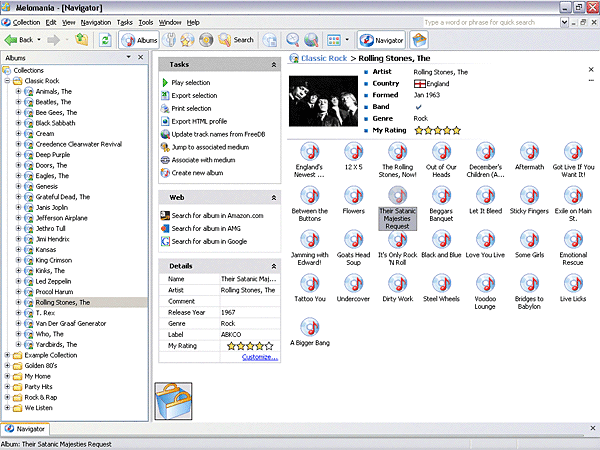Collapse the Tasks panel chevron
Screen dimensions: 600x450
click(x=273, y=64)
